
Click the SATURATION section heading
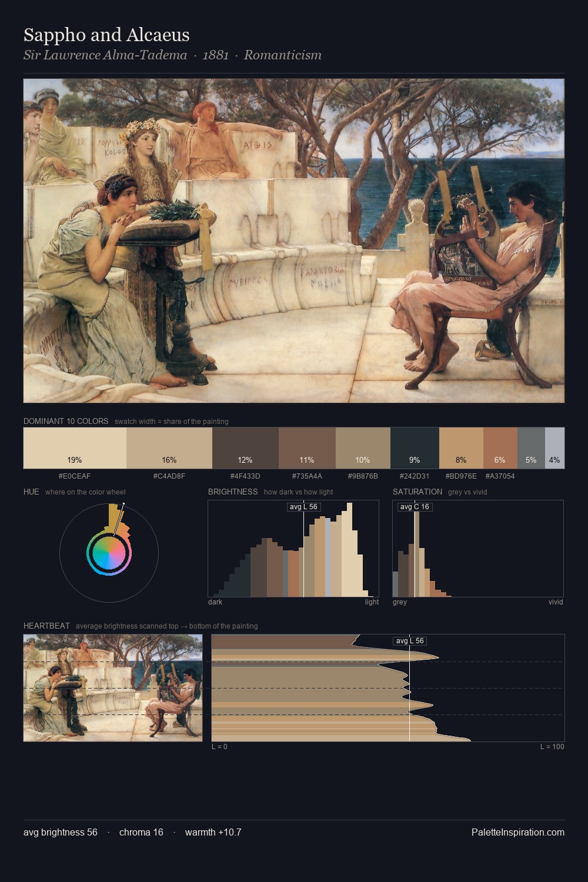[x=417, y=492]
